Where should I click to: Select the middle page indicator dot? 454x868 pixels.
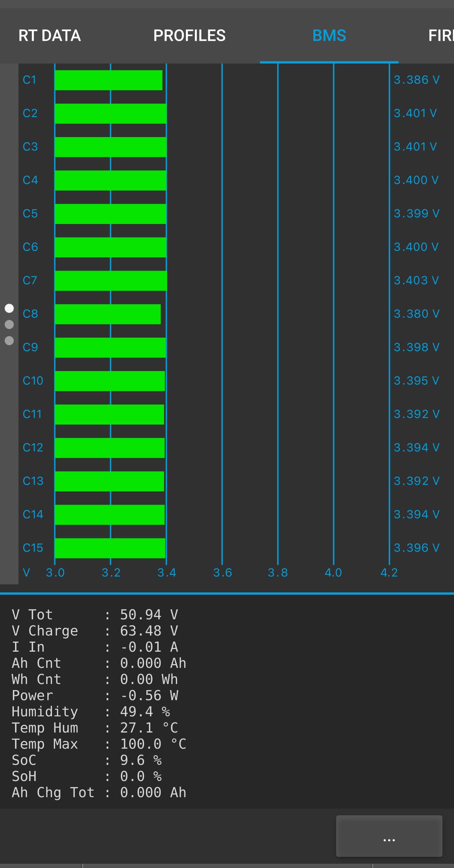9,324
